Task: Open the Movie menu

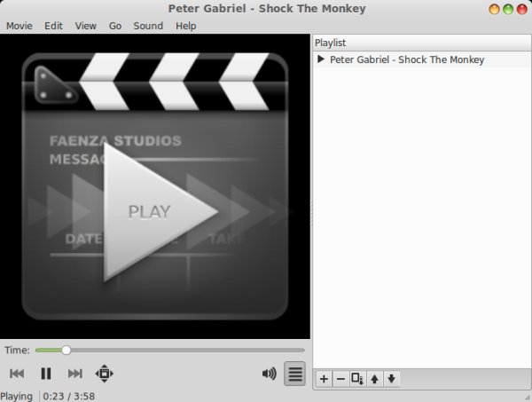Action: point(20,26)
